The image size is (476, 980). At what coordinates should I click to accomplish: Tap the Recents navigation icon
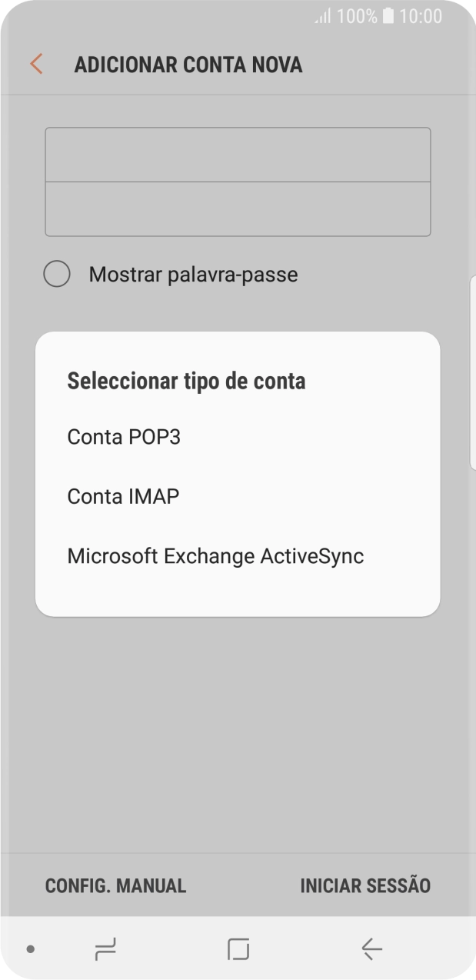pos(105,950)
